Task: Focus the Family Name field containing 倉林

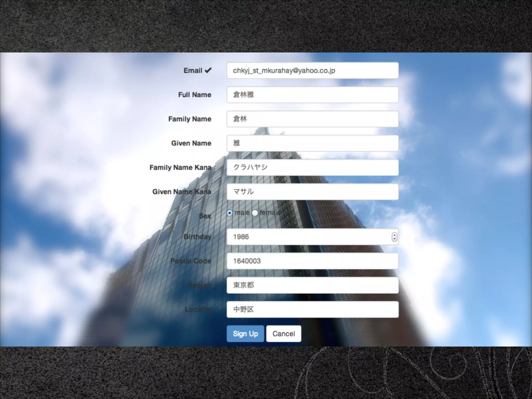Action: 312,119
